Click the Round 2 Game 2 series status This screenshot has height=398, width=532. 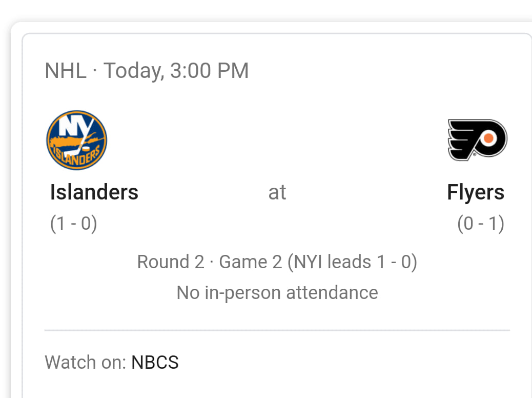coord(277,262)
